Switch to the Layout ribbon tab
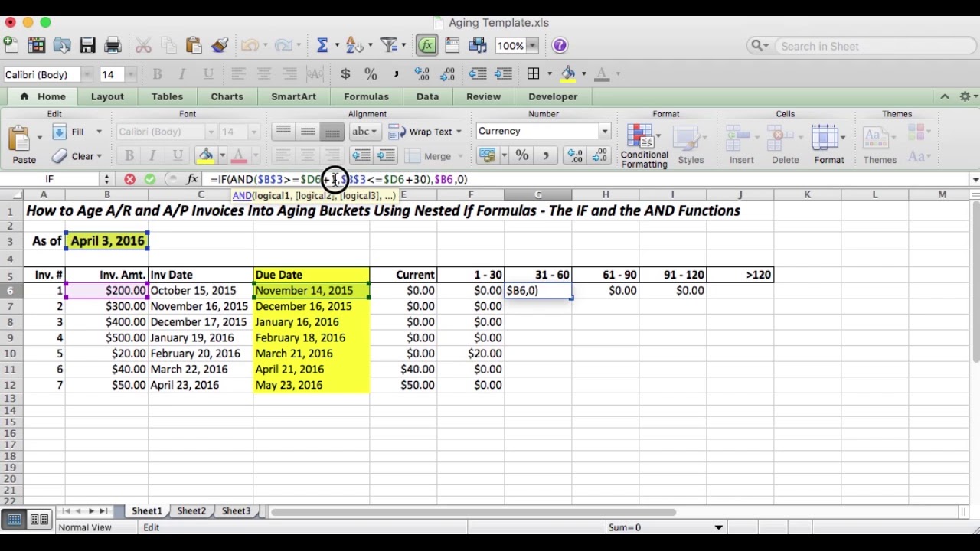This screenshot has width=980, height=551. point(107,96)
